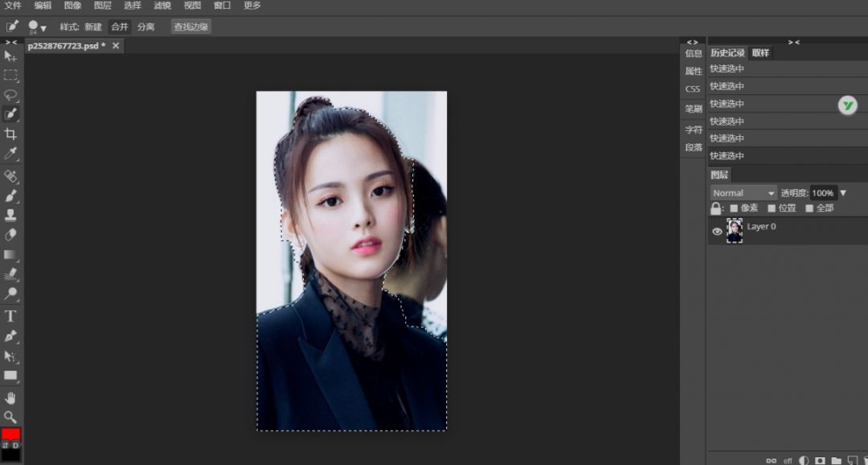Viewport: 868px width, 465px height.
Task: Open the 图像 menu
Action: tap(72, 6)
